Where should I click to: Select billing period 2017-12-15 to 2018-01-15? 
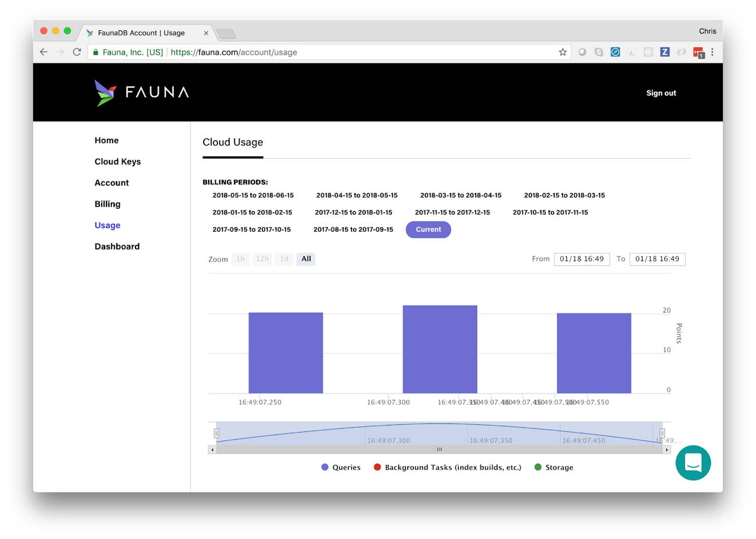(x=354, y=212)
